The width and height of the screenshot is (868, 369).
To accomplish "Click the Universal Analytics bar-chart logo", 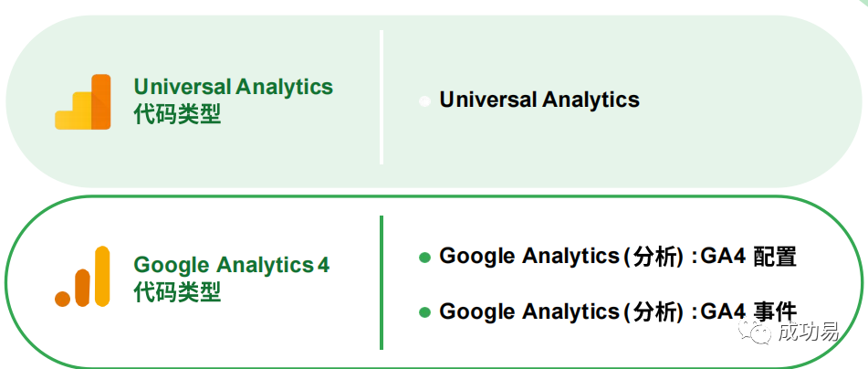I will [83, 101].
